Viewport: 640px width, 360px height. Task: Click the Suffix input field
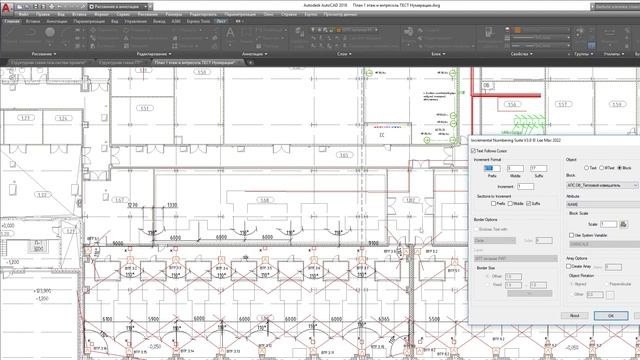(x=538, y=168)
